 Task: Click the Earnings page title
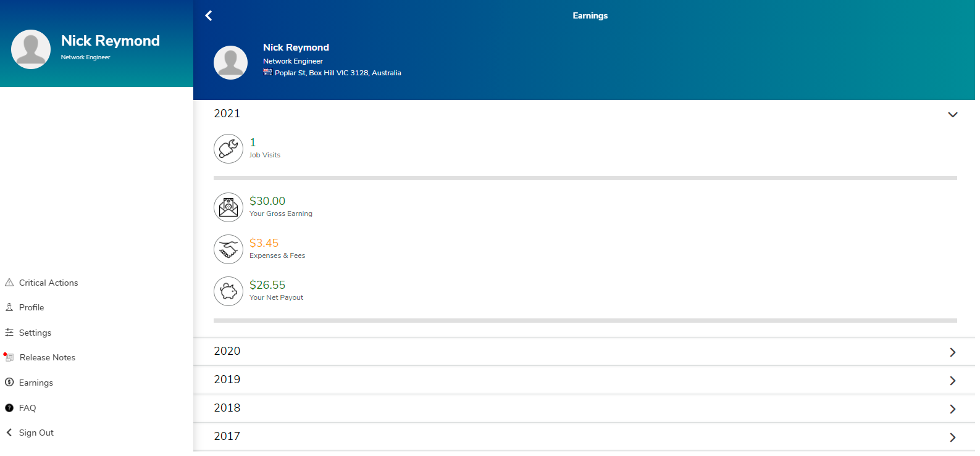[590, 15]
